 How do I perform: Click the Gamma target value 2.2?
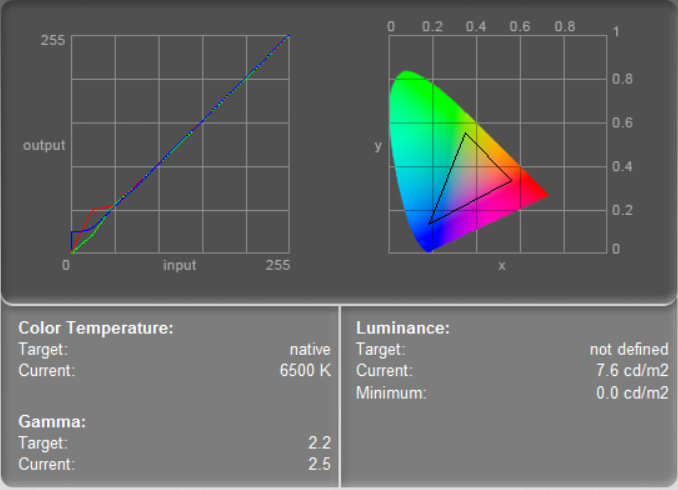coord(320,443)
